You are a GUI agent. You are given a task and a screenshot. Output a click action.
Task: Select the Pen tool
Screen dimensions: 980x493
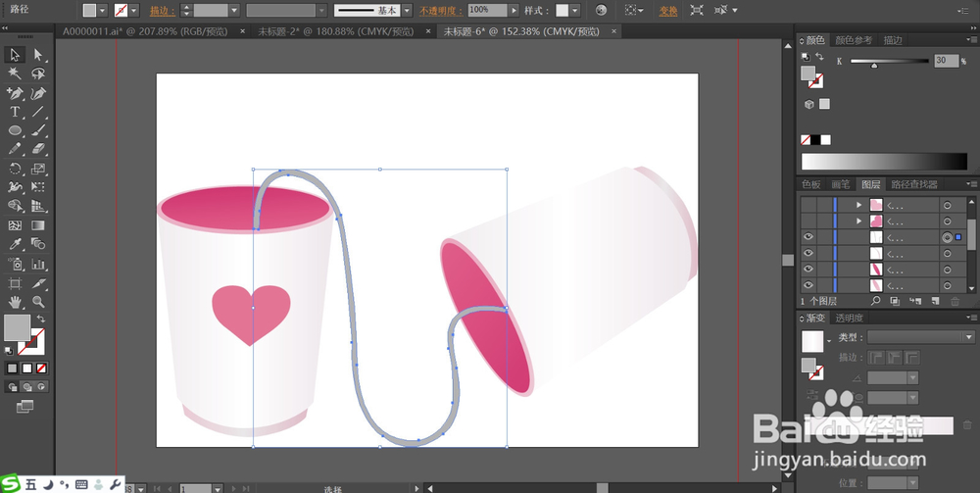[15, 93]
